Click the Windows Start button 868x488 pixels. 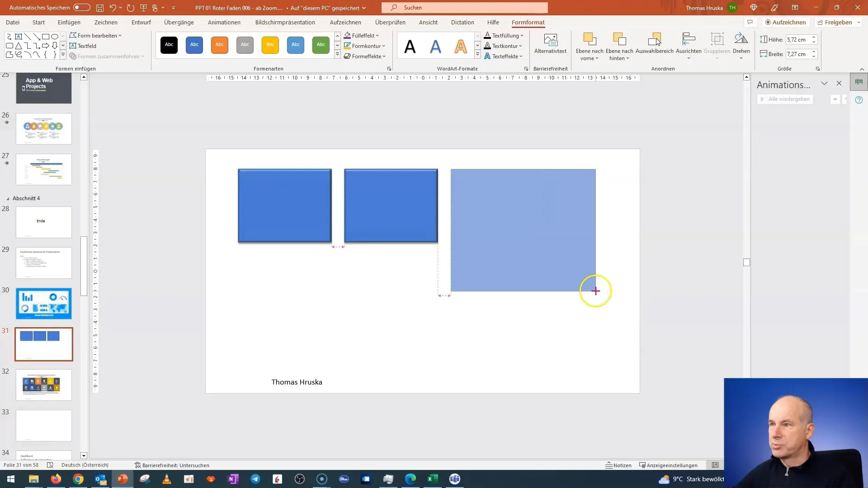pyautogui.click(x=11, y=479)
